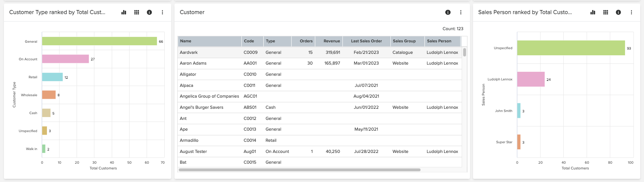Select the Aardvark customer row
Viewport: 644px width, 182px height.
(x=319, y=52)
